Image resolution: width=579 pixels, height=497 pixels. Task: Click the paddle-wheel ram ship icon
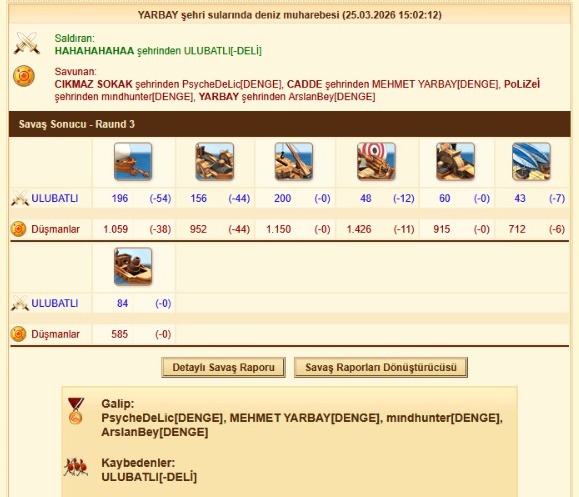pyautogui.click(x=455, y=161)
